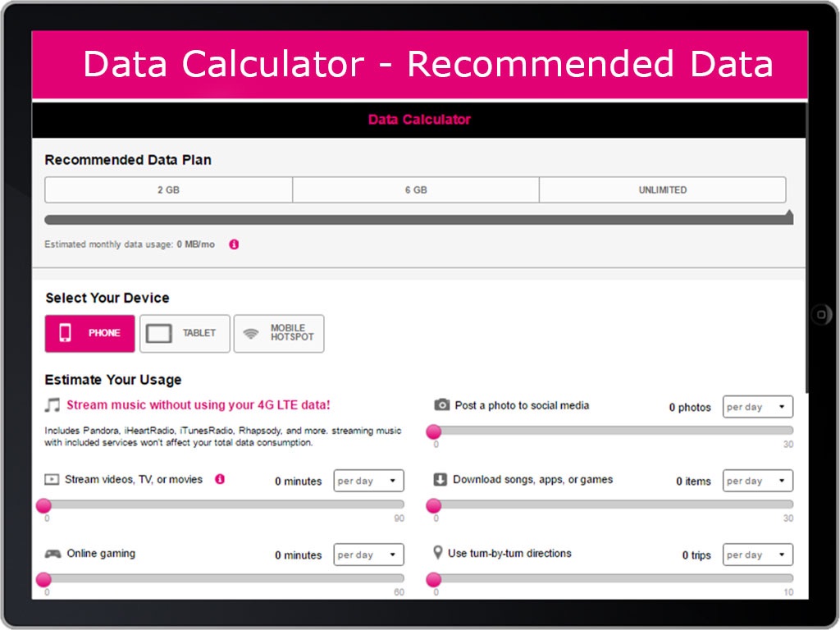Choose the 2 GB data plan segment
This screenshot has width=840, height=630.
click(x=169, y=189)
